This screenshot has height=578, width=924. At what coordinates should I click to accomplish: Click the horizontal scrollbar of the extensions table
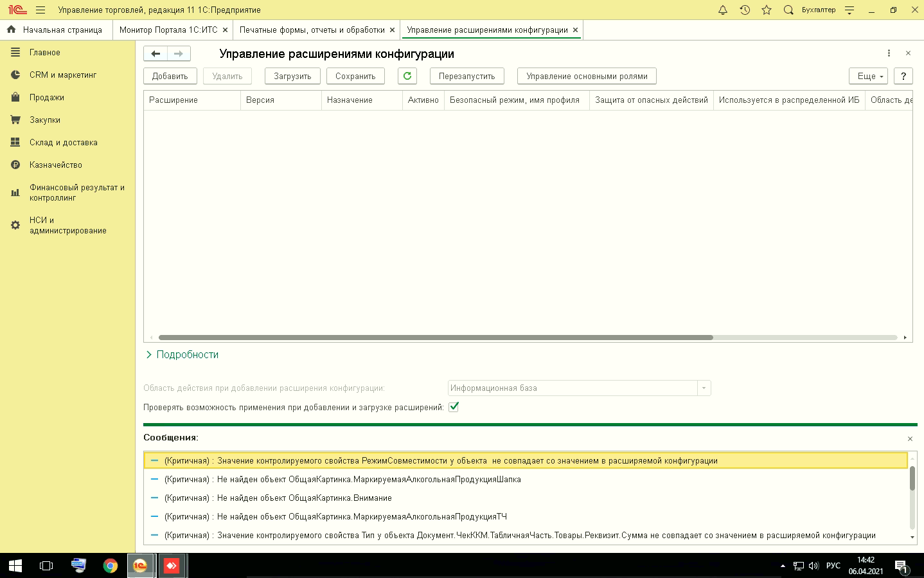(x=436, y=338)
